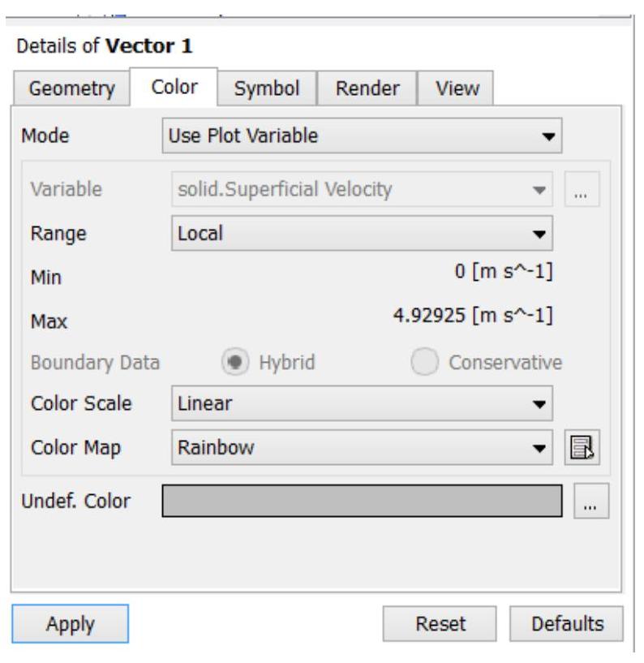Image resolution: width=644 pixels, height=663 pixels.
Task: Restore settings with the Defaults button
Action: 567,624
